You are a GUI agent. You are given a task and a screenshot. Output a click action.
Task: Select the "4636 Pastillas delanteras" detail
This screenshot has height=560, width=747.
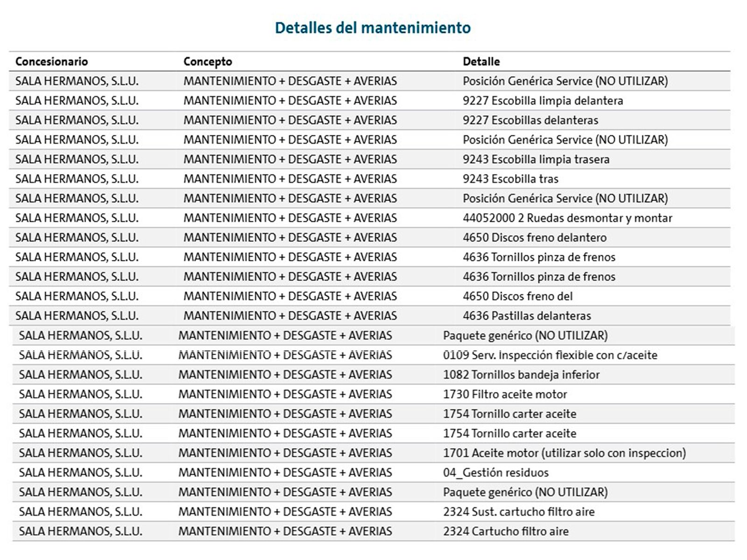(527, 316)
